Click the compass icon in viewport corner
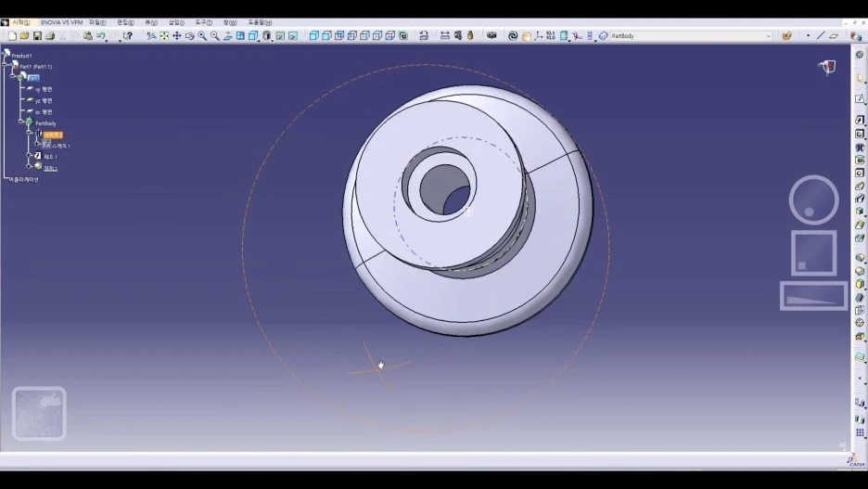Viewport: 868px width, 489px height. (x=827, y=68)
